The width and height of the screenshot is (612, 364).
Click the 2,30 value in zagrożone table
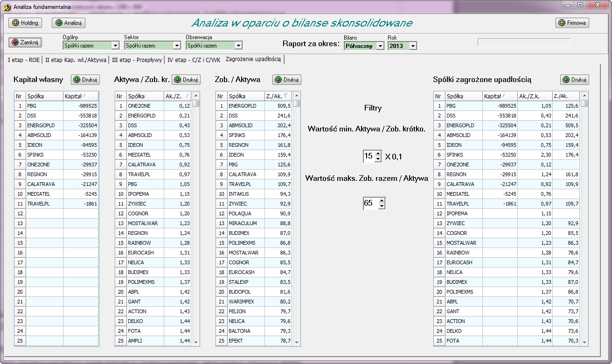pos(535,155)
